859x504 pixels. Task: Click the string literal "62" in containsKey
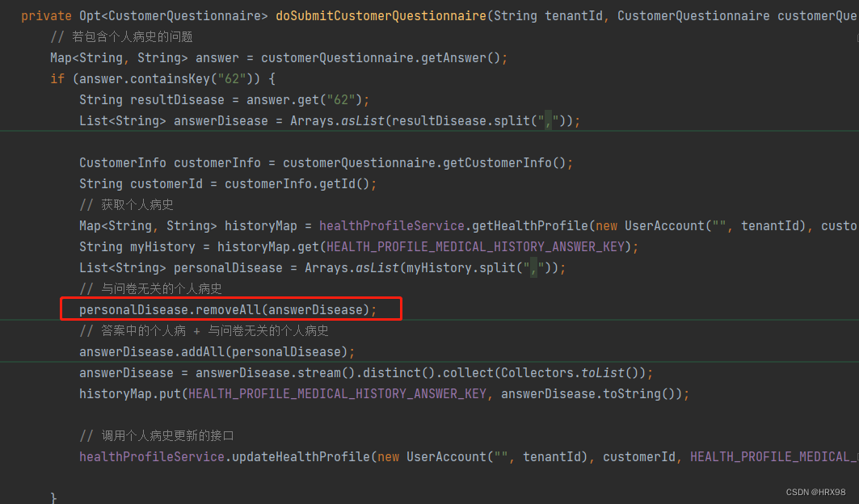pos(234,78)
